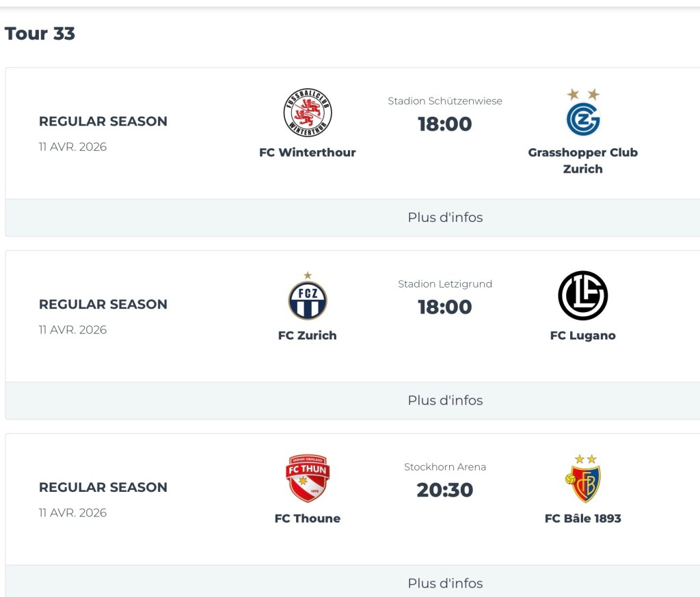Click the 20:30 kickoff time
The width and height of the screenshot is (700, 597).
pyautogui.click(x=445, y=490)
